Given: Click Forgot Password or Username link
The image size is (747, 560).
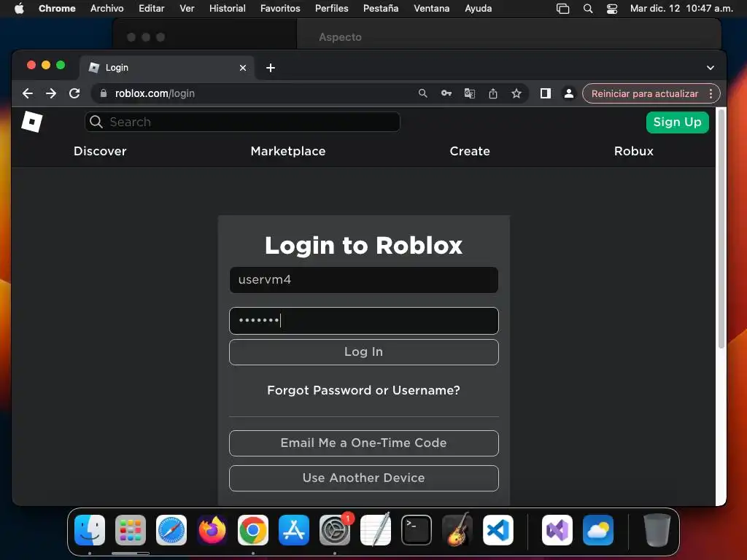Looking at the screenshot, I should tap(363, 391).
